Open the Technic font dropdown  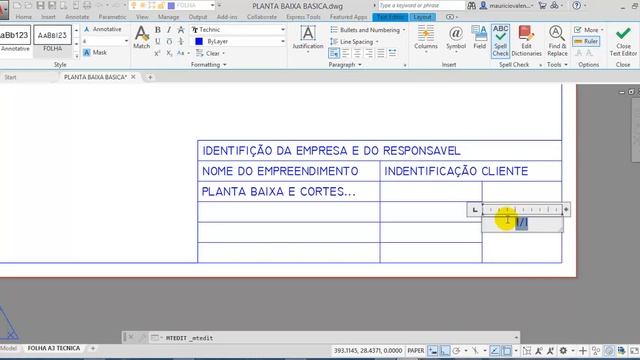tap(282, 30)
